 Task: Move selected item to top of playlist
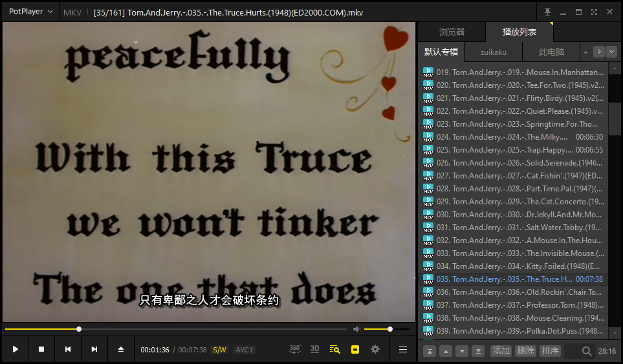[430, 351]
